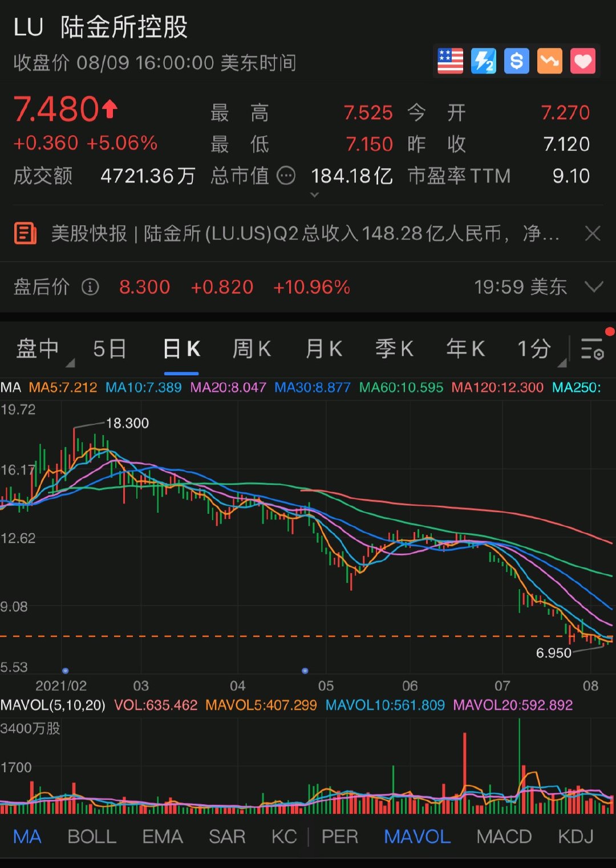This screenshot has width=616, height=868.
Task: Tap the MAVOL(5,10,20) label
Action: click(x=53, y=705)
